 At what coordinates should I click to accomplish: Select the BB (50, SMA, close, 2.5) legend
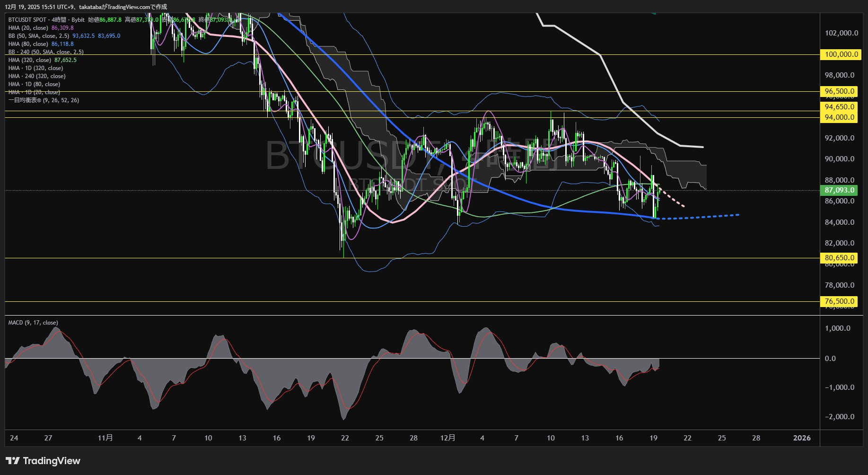click(x=39, y=36)
